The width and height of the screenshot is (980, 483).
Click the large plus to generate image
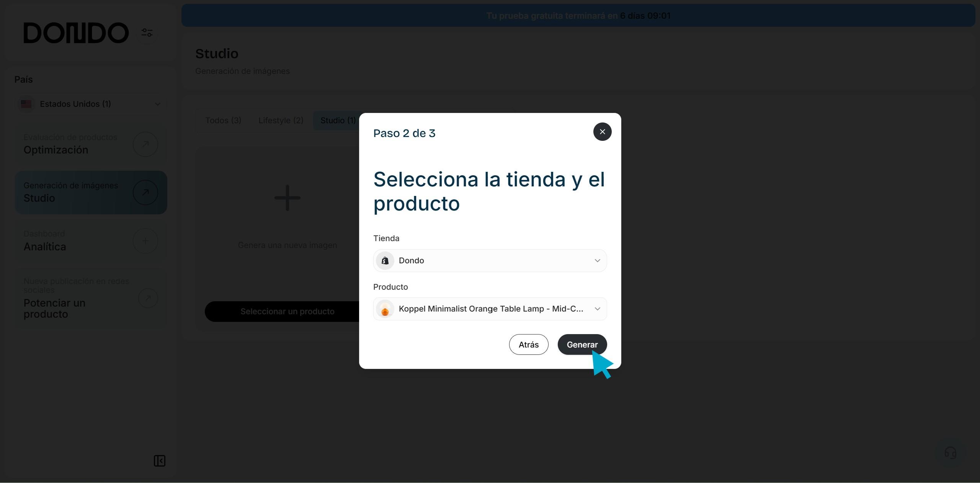(x=287, y=198)
